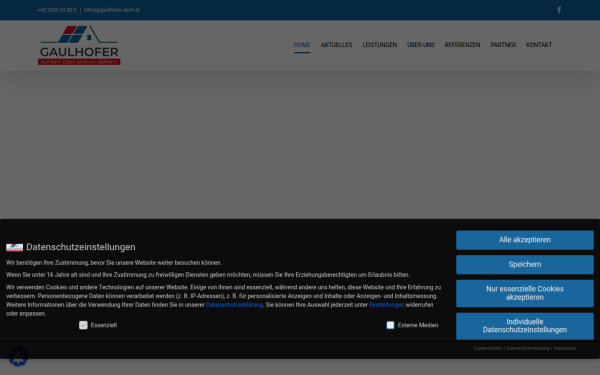Follow the Einstellungen link in the text
The width and height of the screenshot is (600, 375).
(x=386, y=305)
